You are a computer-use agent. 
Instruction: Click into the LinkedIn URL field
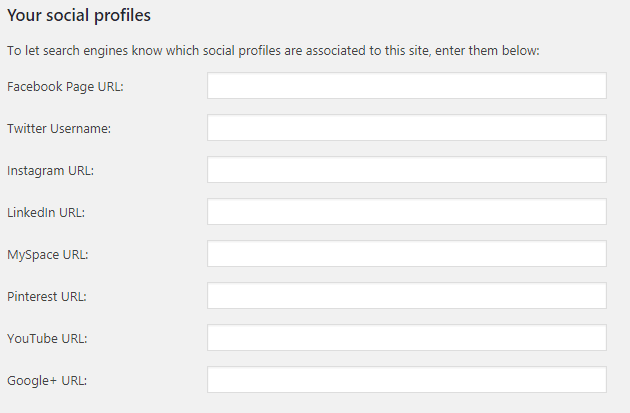[406, 212]
